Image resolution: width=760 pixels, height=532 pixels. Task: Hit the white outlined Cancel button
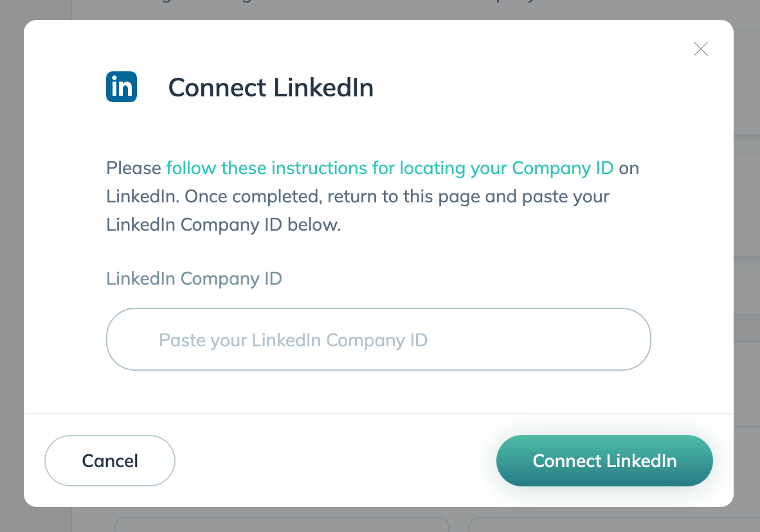pos(110,461)
